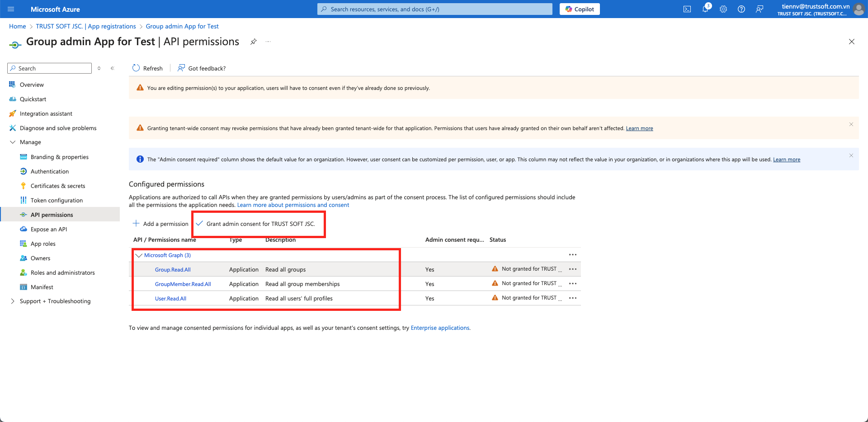Collapse the left sidebar menu
The width and height of the screenshot is (868, 422).
[x=113, y=68]
